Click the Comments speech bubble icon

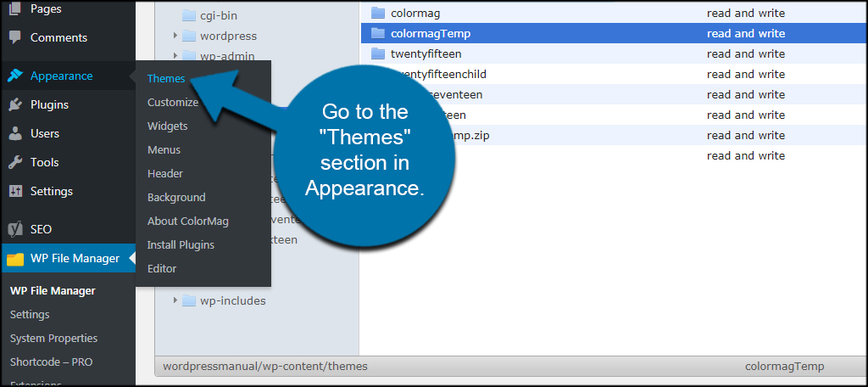15,37
